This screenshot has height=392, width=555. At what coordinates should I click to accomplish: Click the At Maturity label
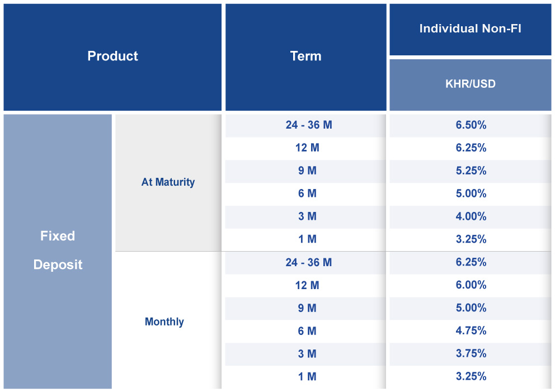click(168, 182)
